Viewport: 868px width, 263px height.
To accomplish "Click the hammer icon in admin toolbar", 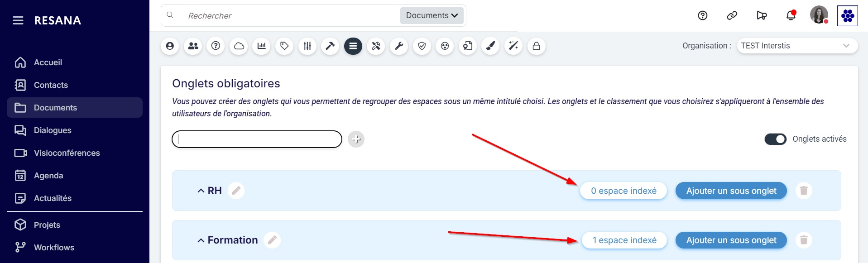I will tap(330, 46).
